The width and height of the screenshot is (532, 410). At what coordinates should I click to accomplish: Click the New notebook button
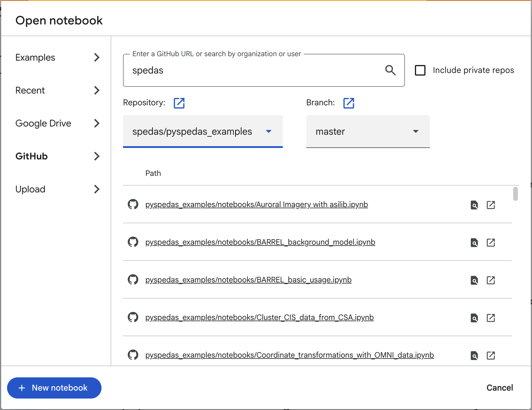click(54, 388)
